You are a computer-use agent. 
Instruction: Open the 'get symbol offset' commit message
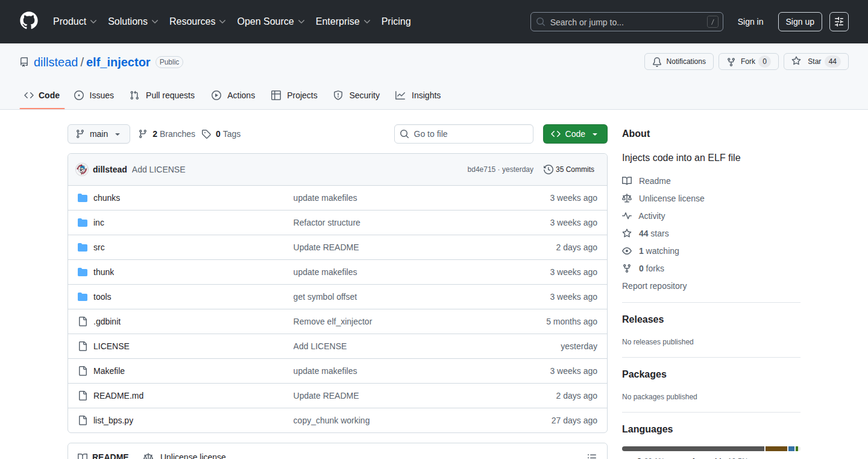coord(325,297)
